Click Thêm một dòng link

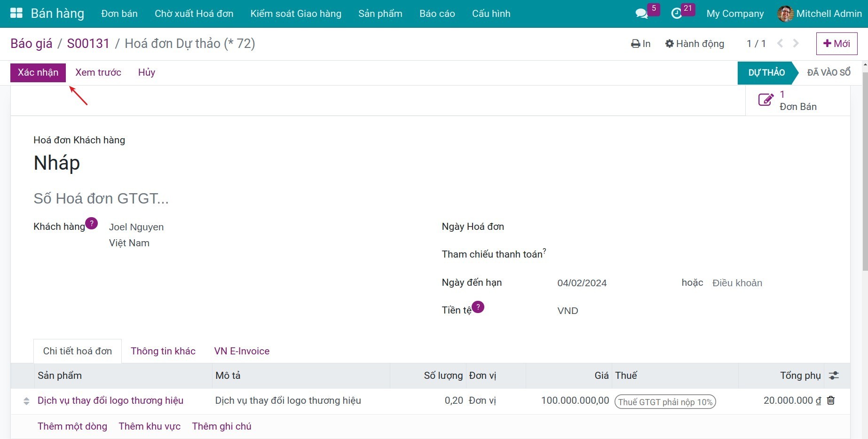pos(72,426)
